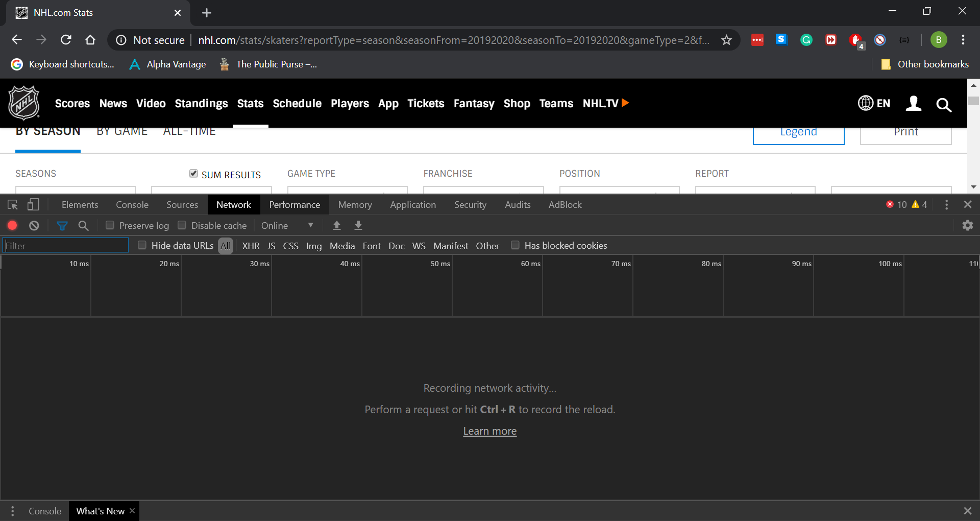The height and width of the screenshot is (521, 980).
Task: Open the Memory DevTools tab
Action: click(355, 205)
